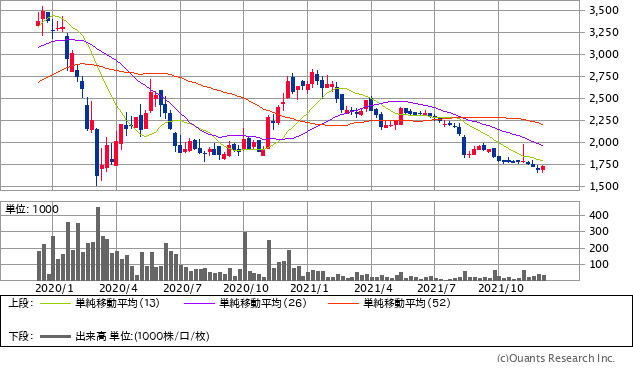Click the purple line swatch in legend
This screenshot has width=633, height=372.
(x=199, y=303)
